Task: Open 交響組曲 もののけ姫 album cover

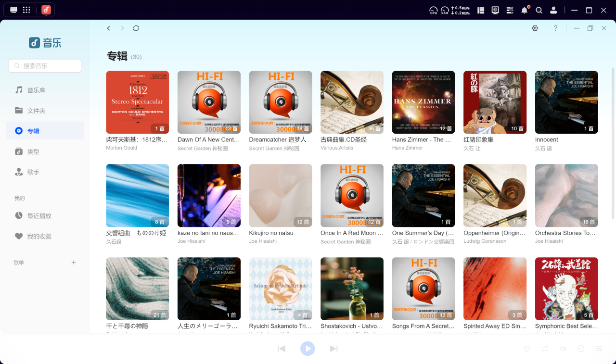Action: point(138,196)
